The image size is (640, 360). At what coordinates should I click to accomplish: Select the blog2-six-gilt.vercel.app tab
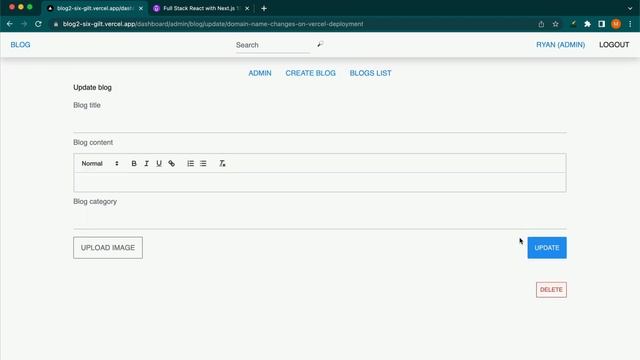[x=95, y=8]
